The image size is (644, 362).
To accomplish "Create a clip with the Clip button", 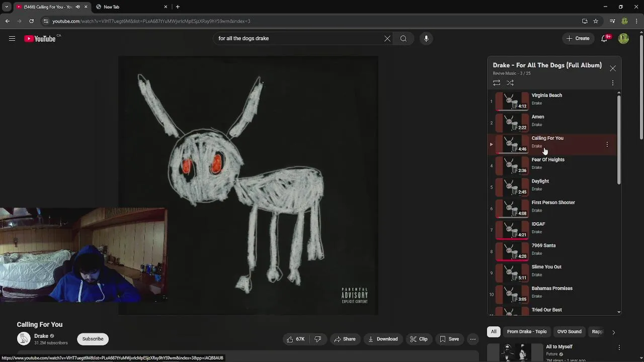I will tap(419, 339).
